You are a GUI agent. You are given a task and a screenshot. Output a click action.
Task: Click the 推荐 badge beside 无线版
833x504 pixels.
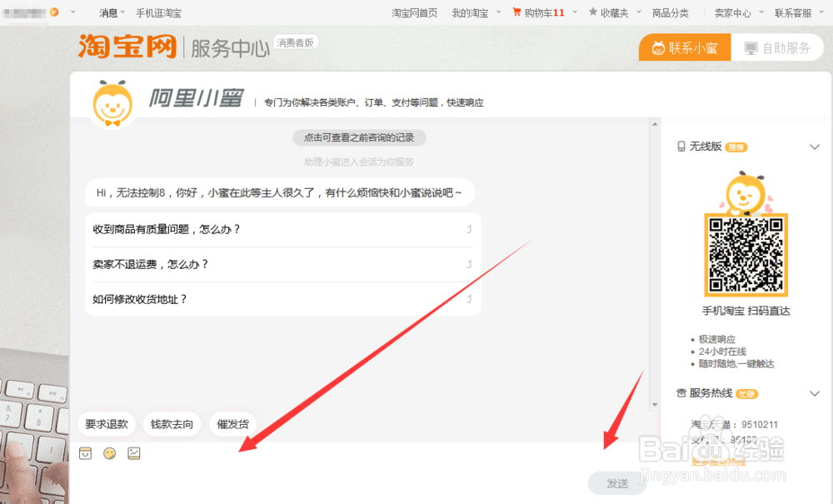click(736, 147)
